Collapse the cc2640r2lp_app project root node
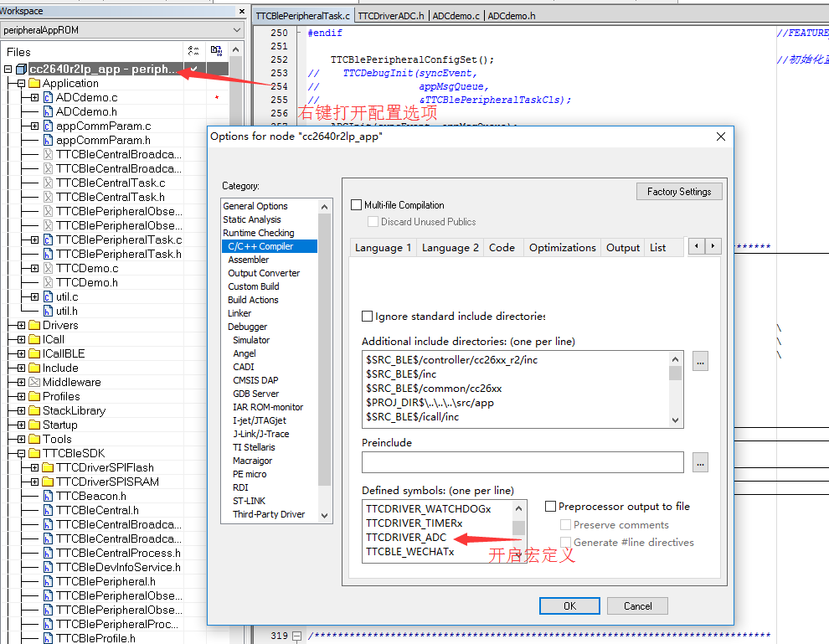This screenshot has height=644, width=829. 8,69
